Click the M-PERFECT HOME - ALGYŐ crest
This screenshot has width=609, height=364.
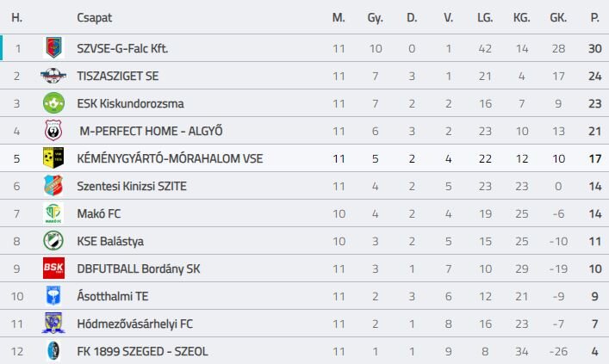coord(53,131)
